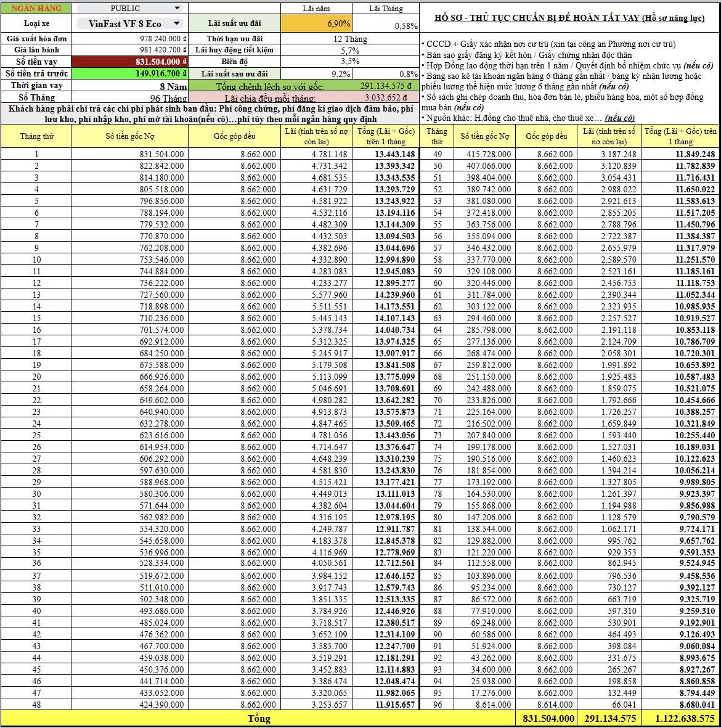Select the 13.443.148 total cell in month 1

pyautogui.click(x=385, y=154)
